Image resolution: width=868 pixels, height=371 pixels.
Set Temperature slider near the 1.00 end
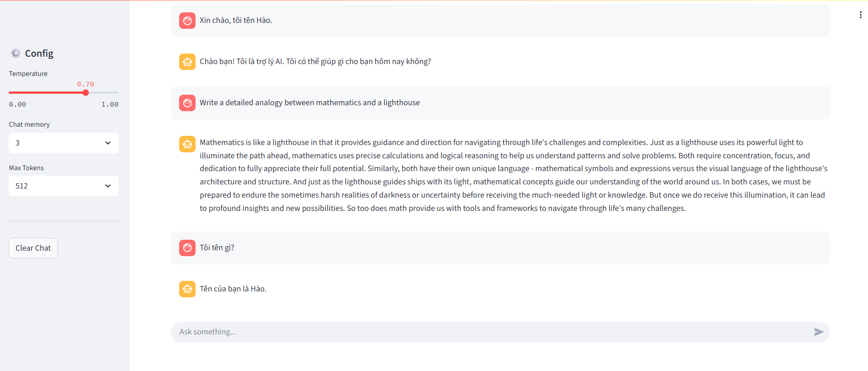(x=116, y=93)
